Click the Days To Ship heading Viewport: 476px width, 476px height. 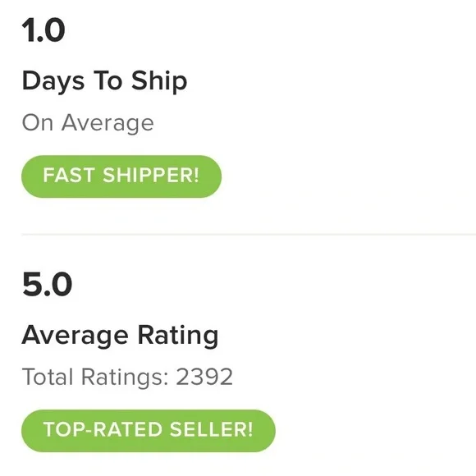(104, 81)
